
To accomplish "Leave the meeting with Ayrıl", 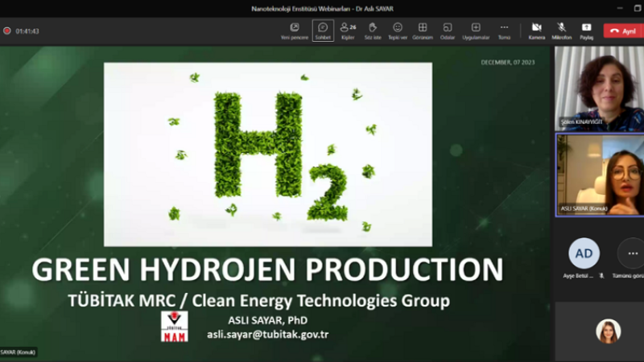I will click(x=623, y=31).
